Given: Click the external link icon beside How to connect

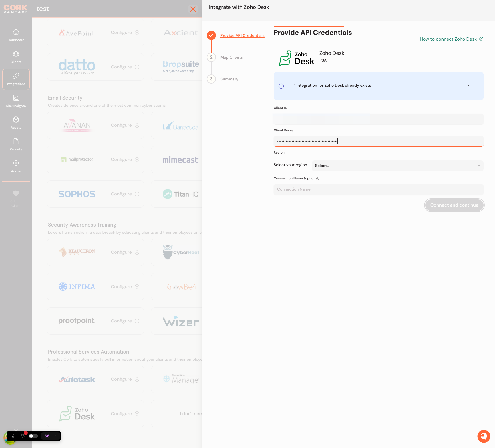Looking at the screenshot, I should [481, 39].
